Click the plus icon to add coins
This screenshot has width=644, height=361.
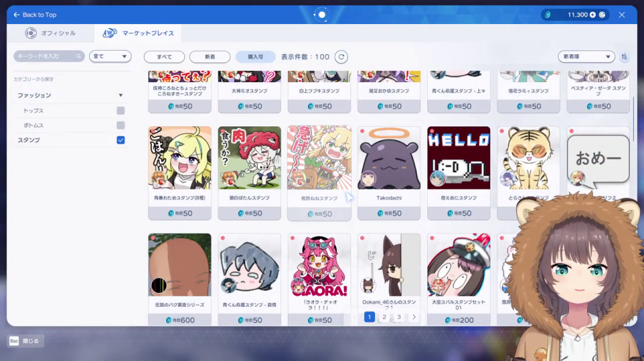pyautogui.click(x=592, y=15)
